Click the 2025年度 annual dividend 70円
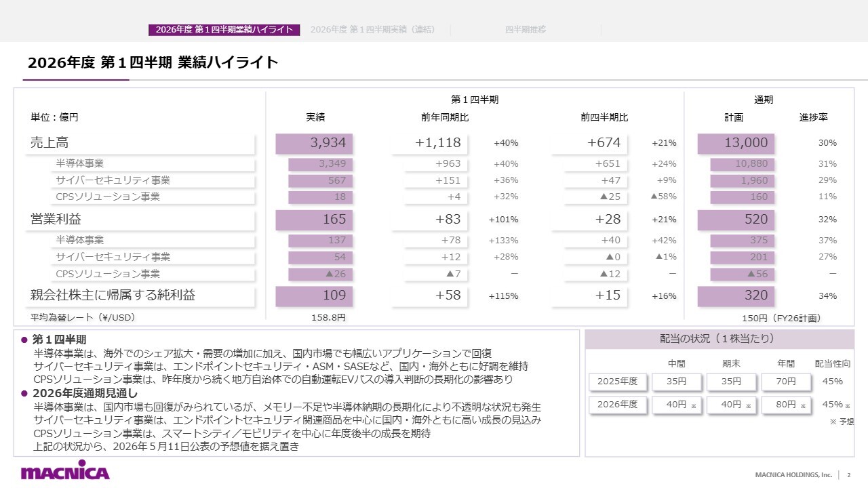The image size is (868, 488). coord(786,382)
